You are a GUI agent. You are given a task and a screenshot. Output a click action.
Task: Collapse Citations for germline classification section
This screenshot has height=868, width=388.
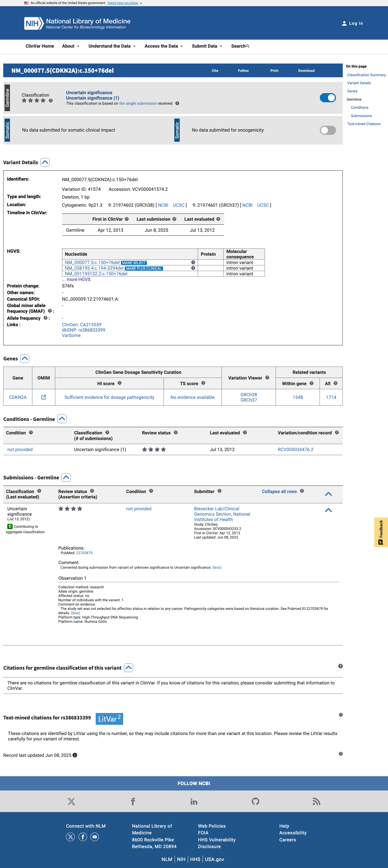tap(129, 668)
